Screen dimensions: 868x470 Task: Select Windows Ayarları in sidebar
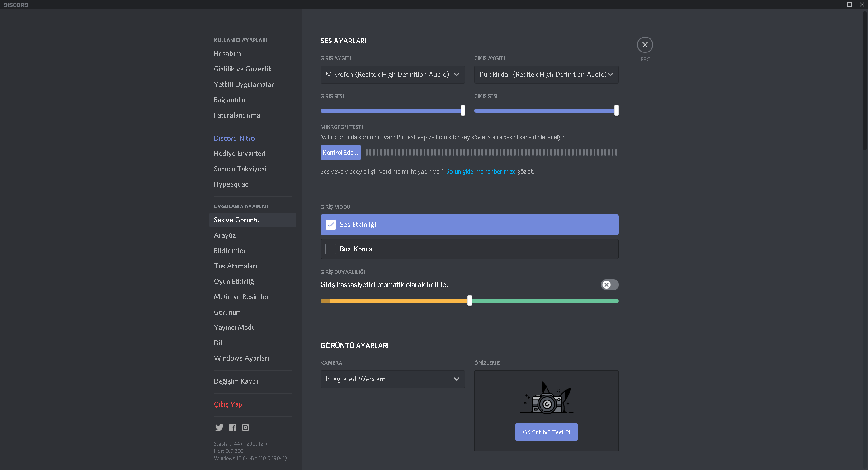pyautogui.click(x=253, y=358)
